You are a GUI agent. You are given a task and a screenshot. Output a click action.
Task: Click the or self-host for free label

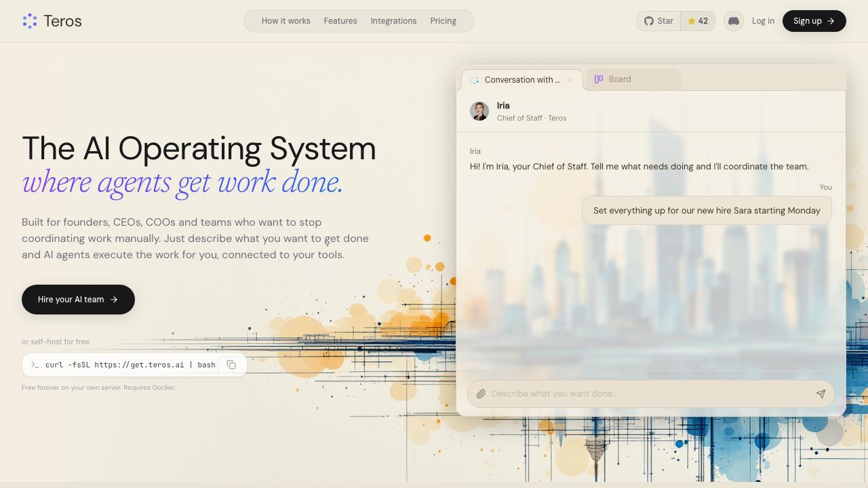56,342
